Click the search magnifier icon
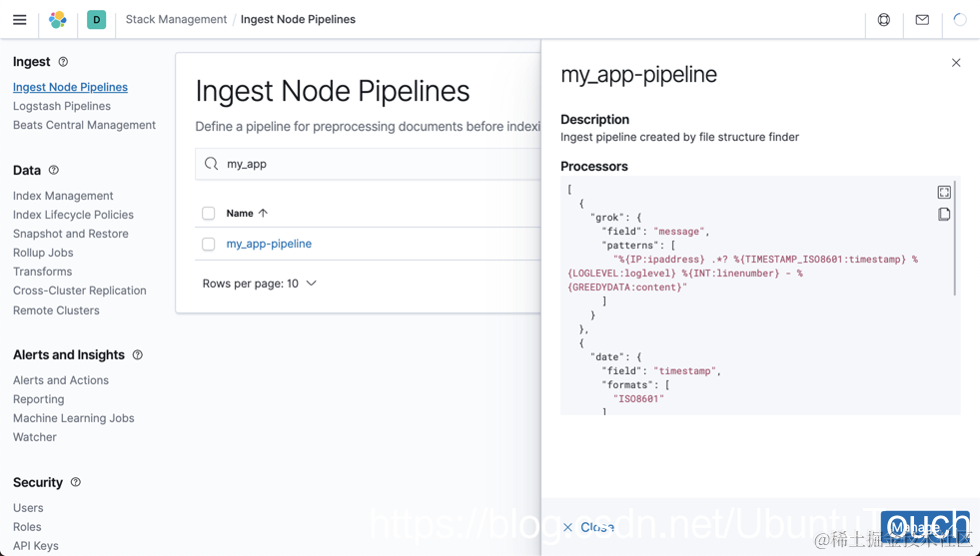The width and height of the screenshot is (980, 556). pos(211,164)
